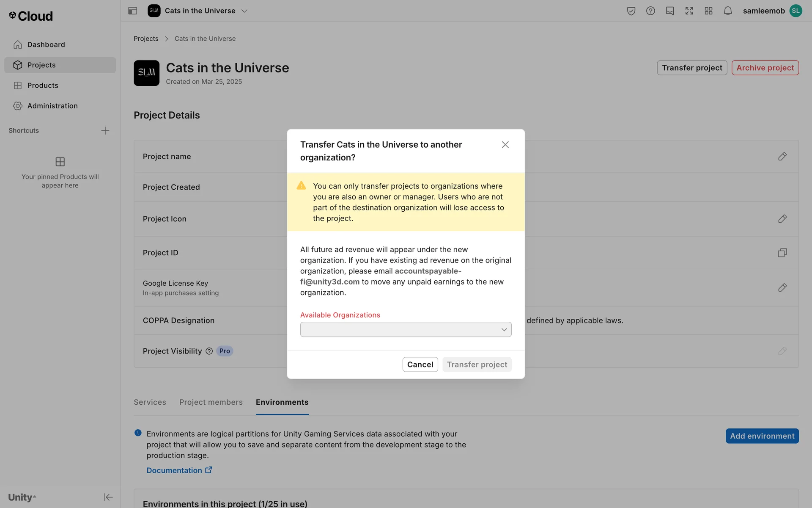Copy the Project ID with copy icon
Image resolution: width=812 pixels, height=508 pixels.
point(782,253)
